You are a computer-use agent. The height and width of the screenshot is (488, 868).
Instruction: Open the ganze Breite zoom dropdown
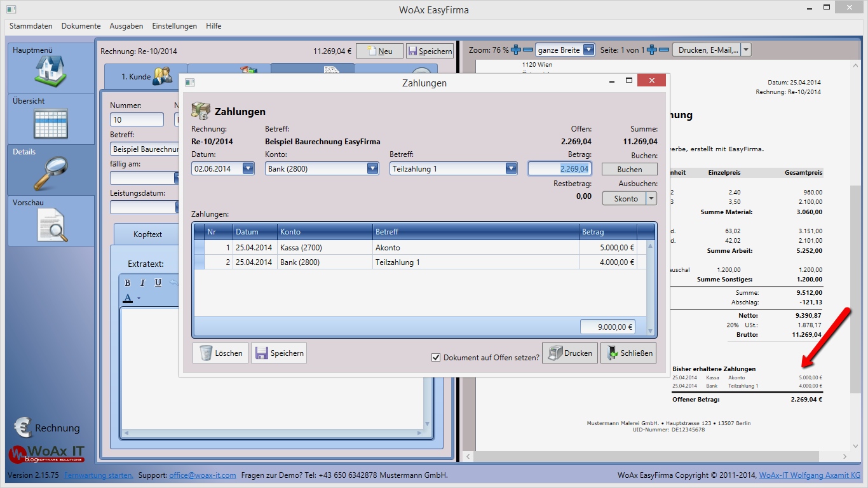(x=588, y=50)
